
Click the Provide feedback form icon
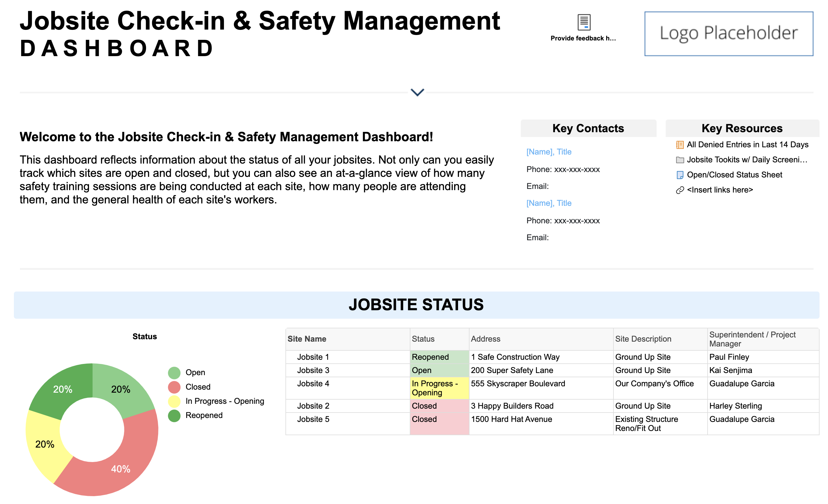584,22
